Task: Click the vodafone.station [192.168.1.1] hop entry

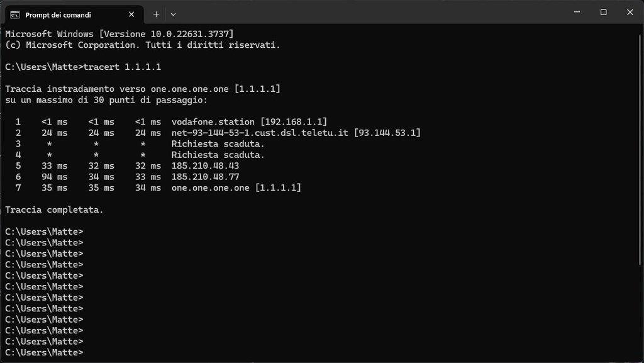Action: pyautogui.click(x=249, y=122)
